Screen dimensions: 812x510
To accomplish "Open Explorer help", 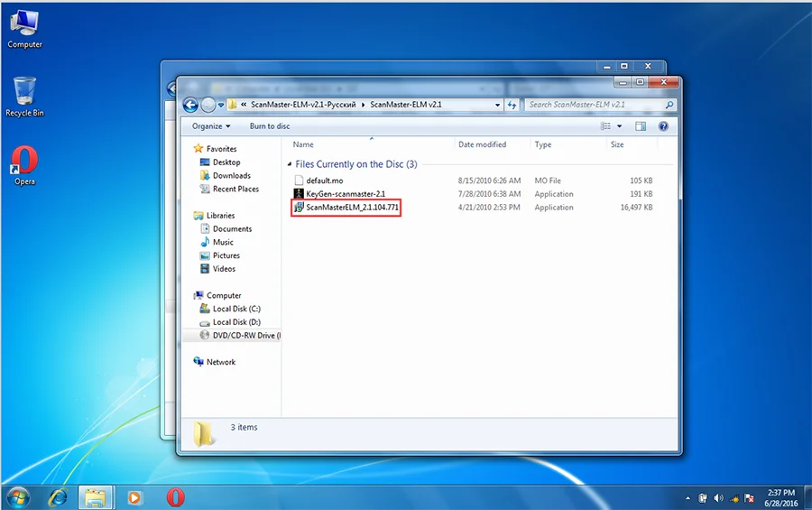I will pyautogui.click(x=663, y=126).
